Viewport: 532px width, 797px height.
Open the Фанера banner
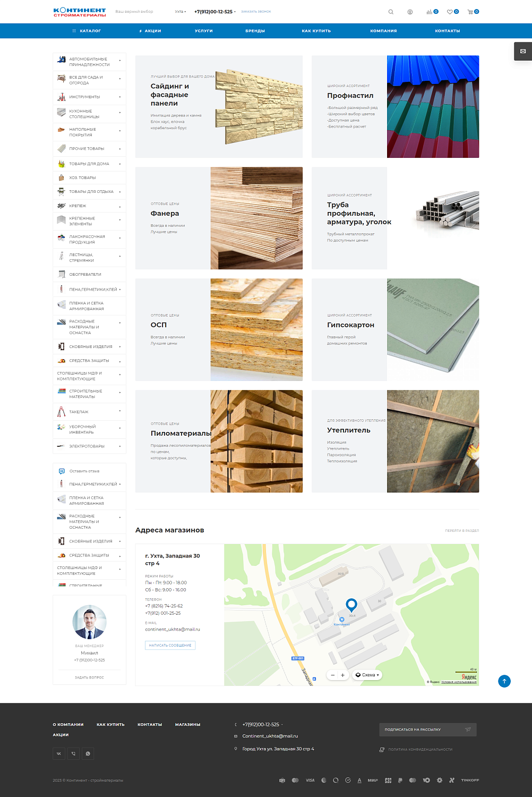pos(219,218)
